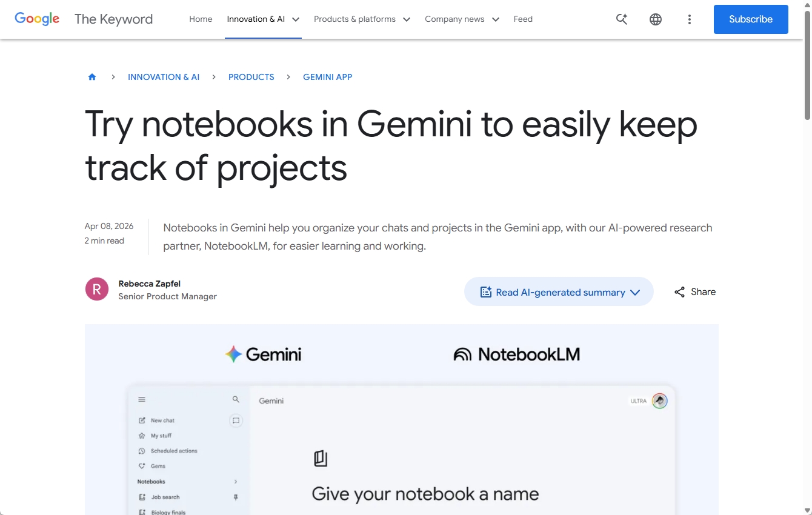This screenshot has width=812, height=515.
Task: Open the Company news menu
Action: click(454, 19)
